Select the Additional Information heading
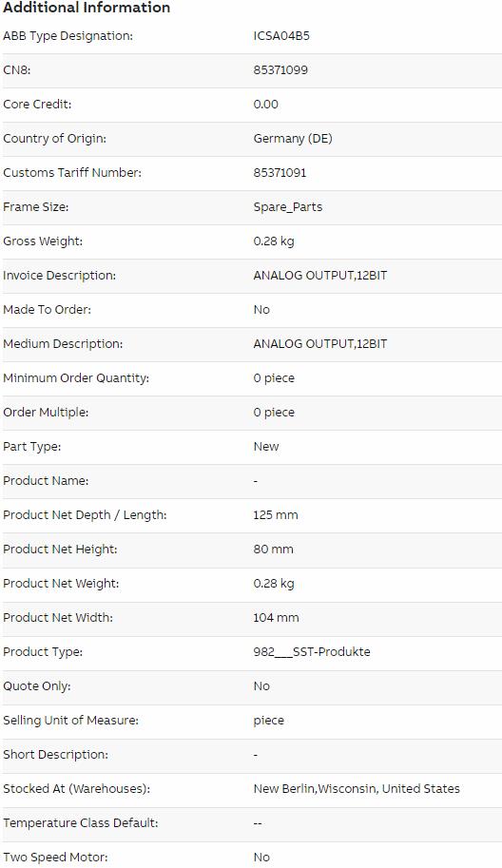This screenshot has width=502, height=868. (x=87, y=8)
